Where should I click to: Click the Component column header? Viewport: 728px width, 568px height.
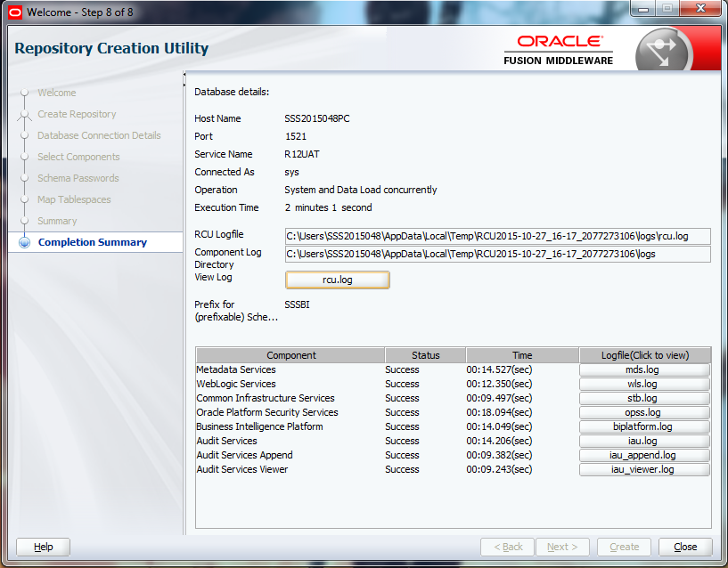point(290,355)
